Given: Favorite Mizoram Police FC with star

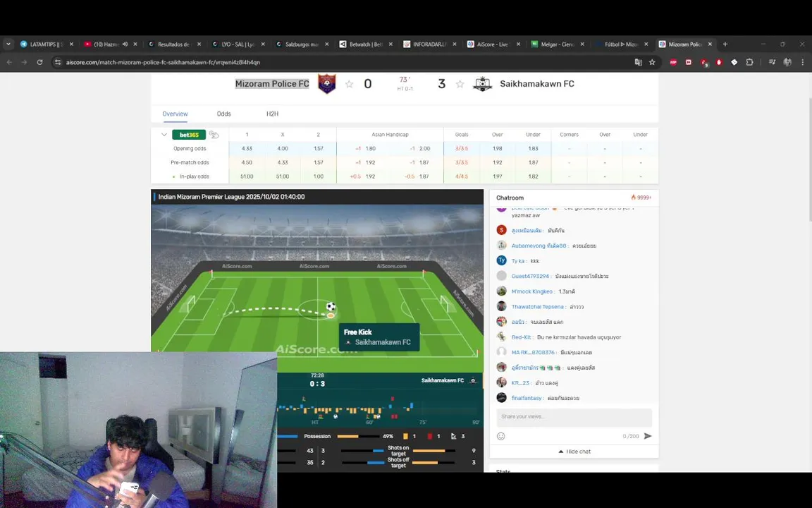Looking at the screenshot, I should 349,84.
